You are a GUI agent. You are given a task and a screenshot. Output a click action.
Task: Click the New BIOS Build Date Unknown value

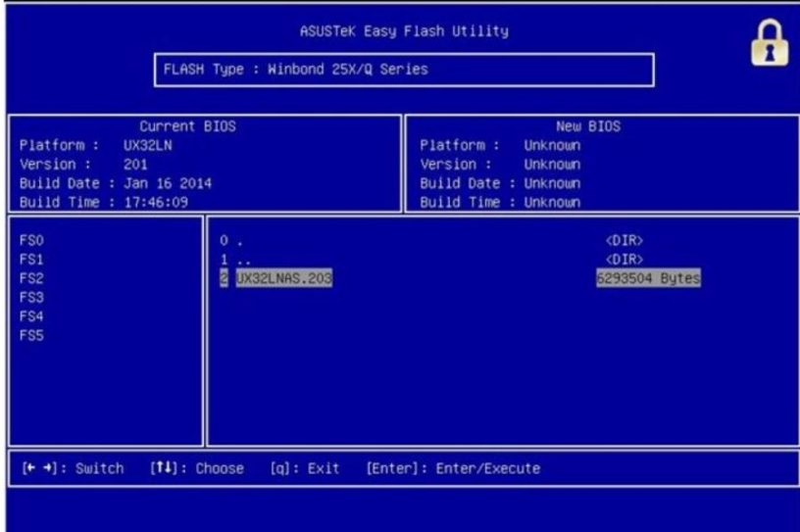point(552,183)
